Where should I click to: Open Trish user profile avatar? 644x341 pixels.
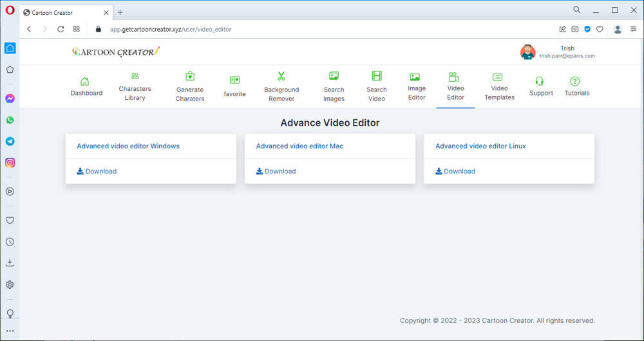point(528,52)
